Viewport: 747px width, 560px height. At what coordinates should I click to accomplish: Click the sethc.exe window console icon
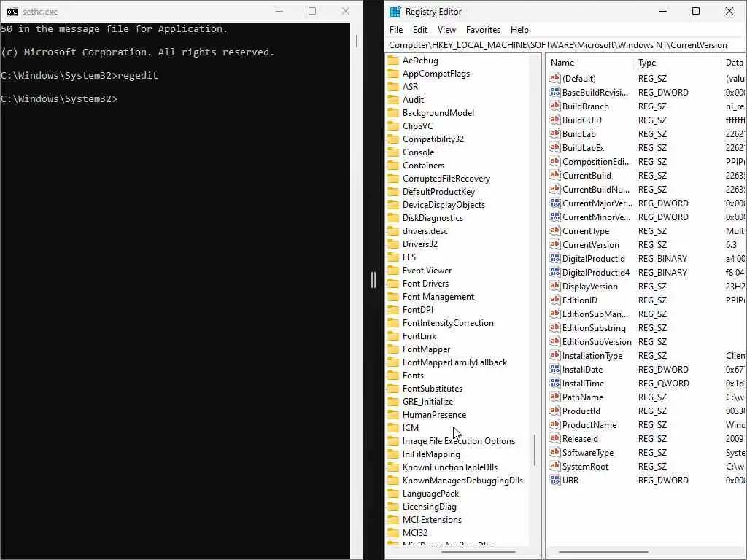12,12
